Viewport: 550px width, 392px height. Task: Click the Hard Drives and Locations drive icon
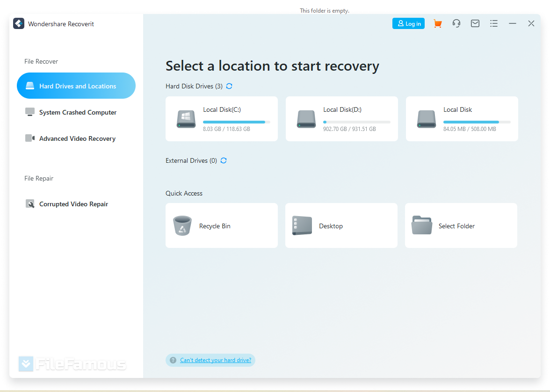[x=30, y=86]
